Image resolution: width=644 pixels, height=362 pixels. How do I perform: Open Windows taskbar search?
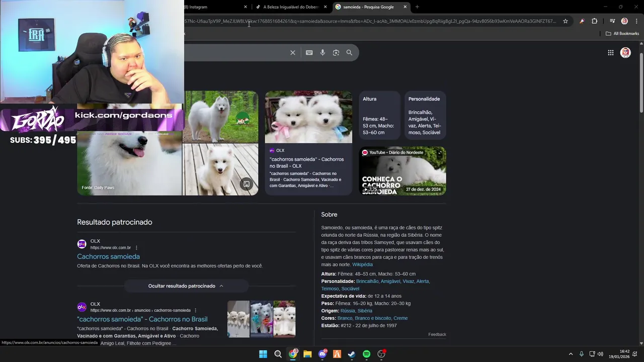point(278,354)
